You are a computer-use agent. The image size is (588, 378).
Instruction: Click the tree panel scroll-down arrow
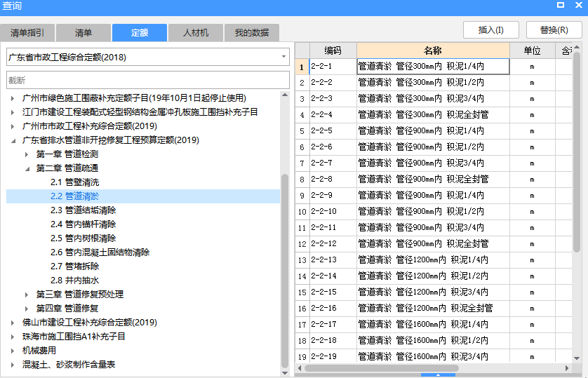coord(285,373)
